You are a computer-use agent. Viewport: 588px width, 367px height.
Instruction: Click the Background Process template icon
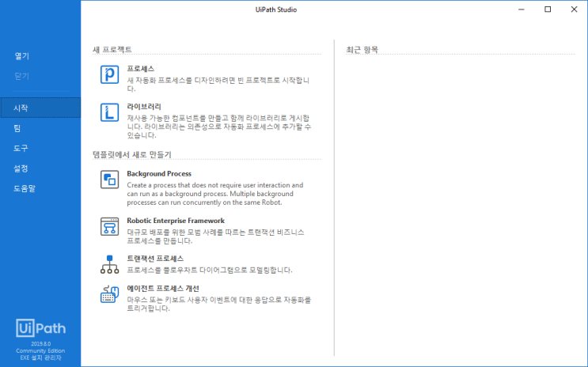pyautogui.click(x=109, y=180)
